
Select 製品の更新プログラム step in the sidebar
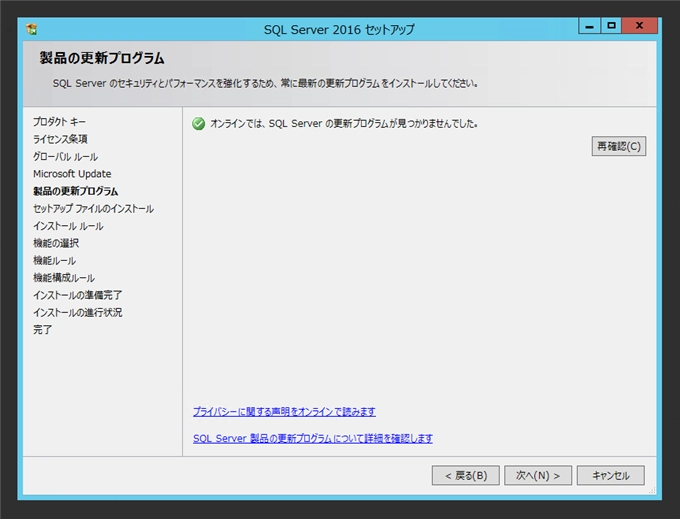click(x=75, y=191)
